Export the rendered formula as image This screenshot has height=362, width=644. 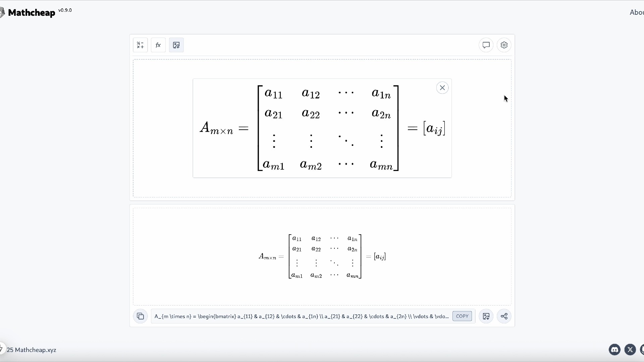point(486,316)
